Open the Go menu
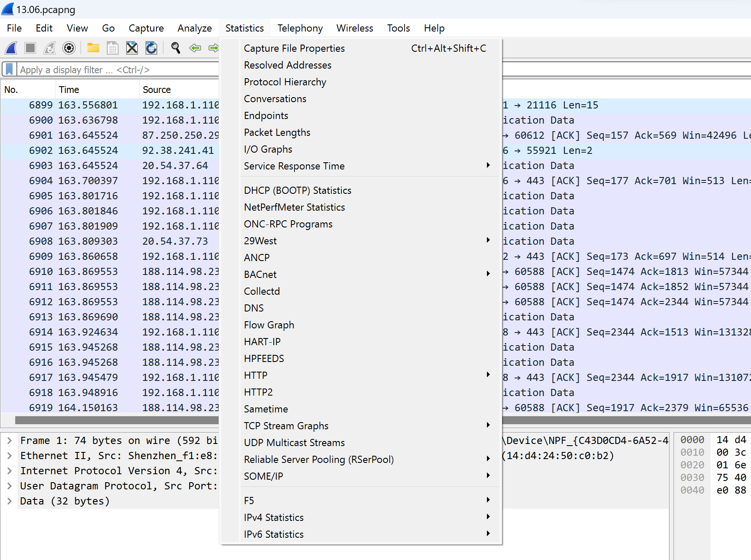Image resolution: width=751 pixels, height=560 pixels. [x=108, y=28]
